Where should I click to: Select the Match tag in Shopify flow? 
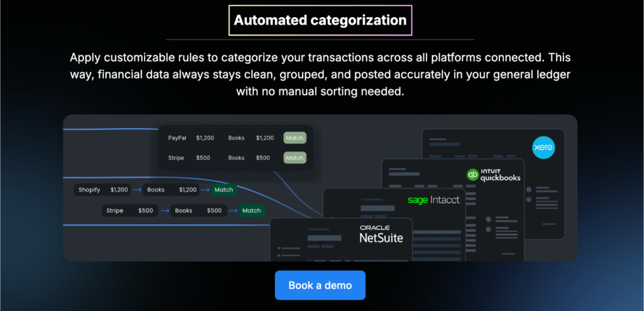223,190
